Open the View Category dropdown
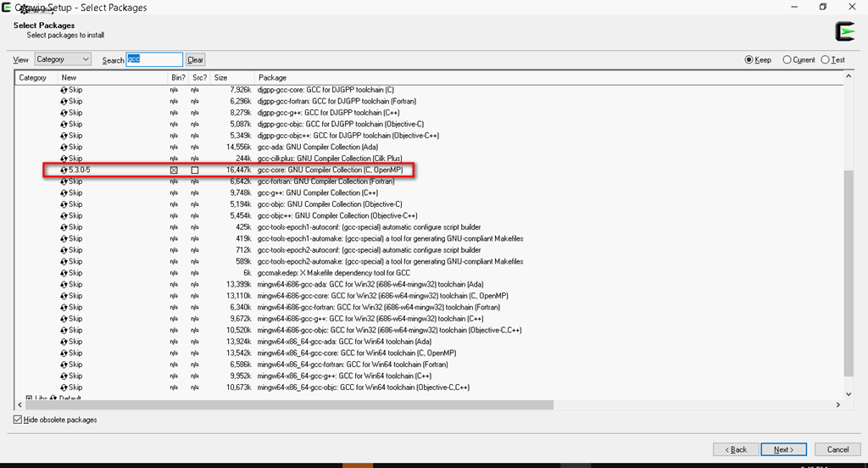 coord(63,59)
